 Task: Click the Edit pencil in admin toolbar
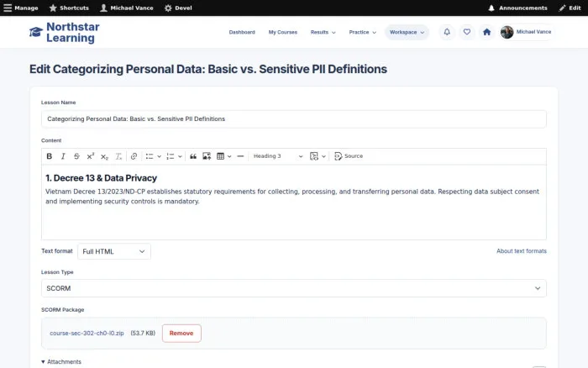tap(570, 8)
